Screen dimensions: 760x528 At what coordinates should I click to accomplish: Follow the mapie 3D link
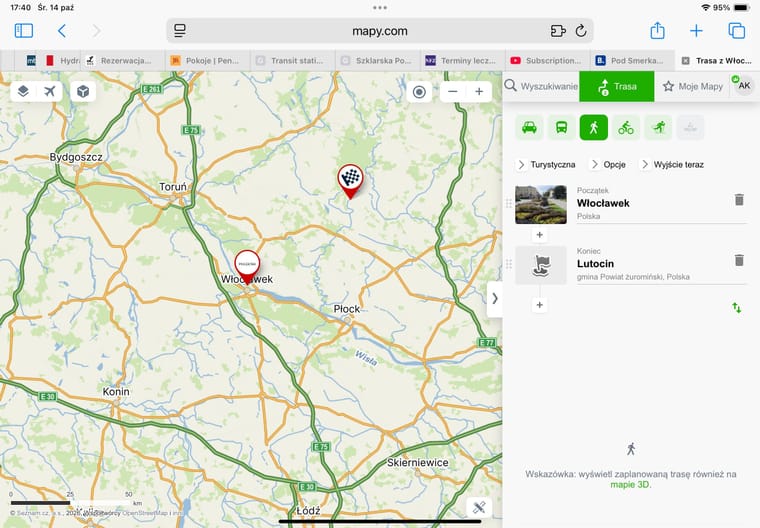click(x=630, y=484)
